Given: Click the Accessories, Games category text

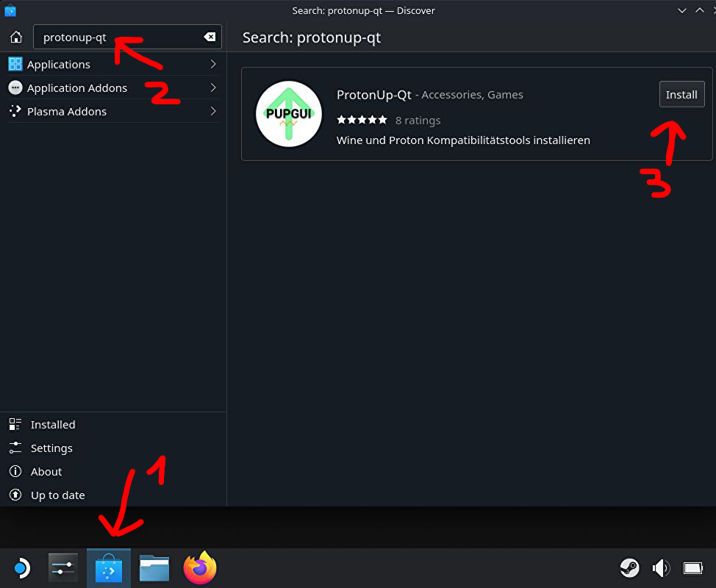Looking at the screenshot, I should [x=472, y=95].
